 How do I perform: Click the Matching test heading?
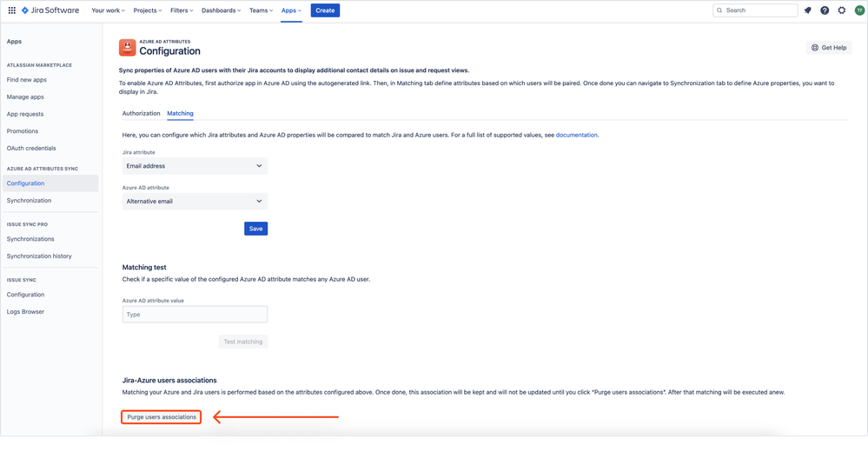tap(144, 268)
